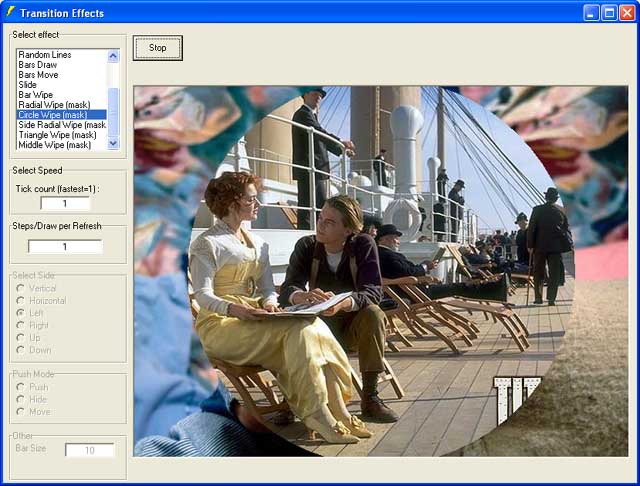Image resolution: width=640 pixels, height=486 pixels.
Task: Select the Left radio button
Action: pos(21,313)
